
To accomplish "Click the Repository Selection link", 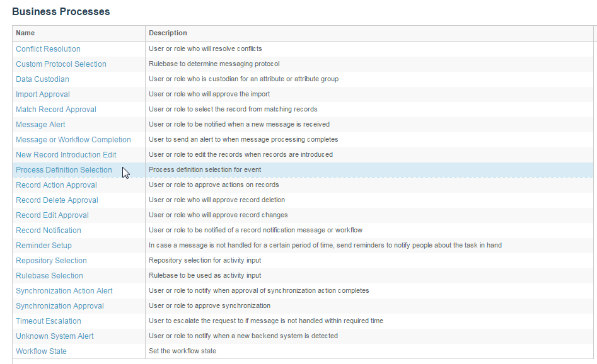I will pyautogui.click(x=51, y=261).
